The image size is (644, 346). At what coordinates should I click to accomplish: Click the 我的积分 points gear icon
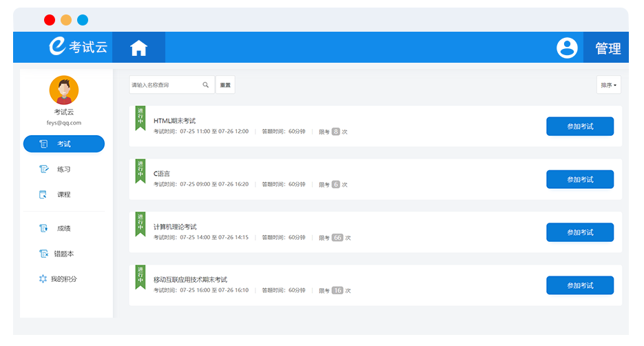43,279
